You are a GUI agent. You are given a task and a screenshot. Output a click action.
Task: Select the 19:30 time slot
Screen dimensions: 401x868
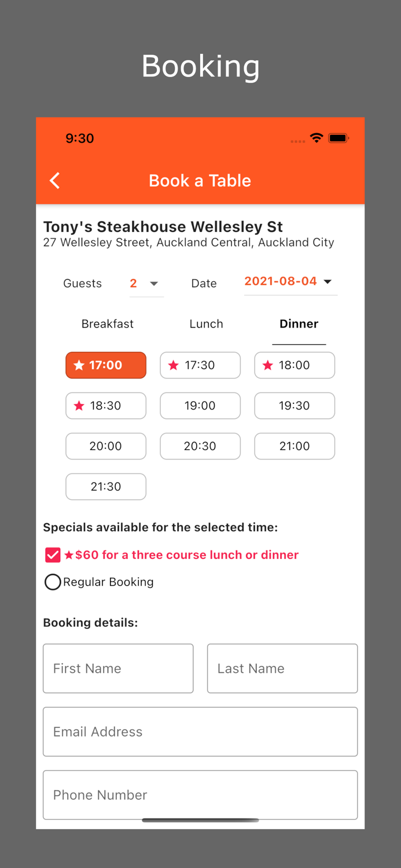295,406
